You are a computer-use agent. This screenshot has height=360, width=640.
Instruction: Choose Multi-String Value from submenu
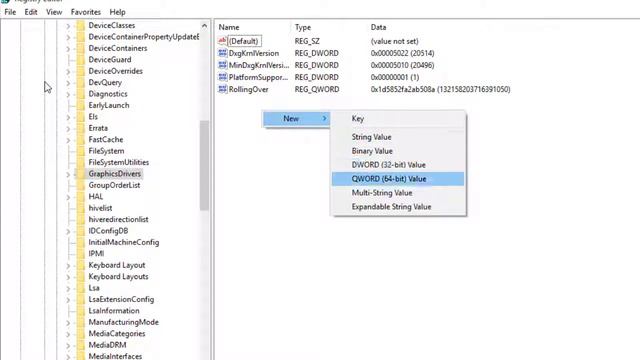coord(398,193)
